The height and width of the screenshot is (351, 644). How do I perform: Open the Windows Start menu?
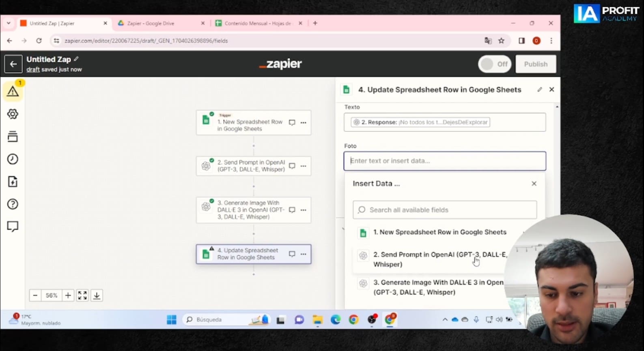click(172, 320)
